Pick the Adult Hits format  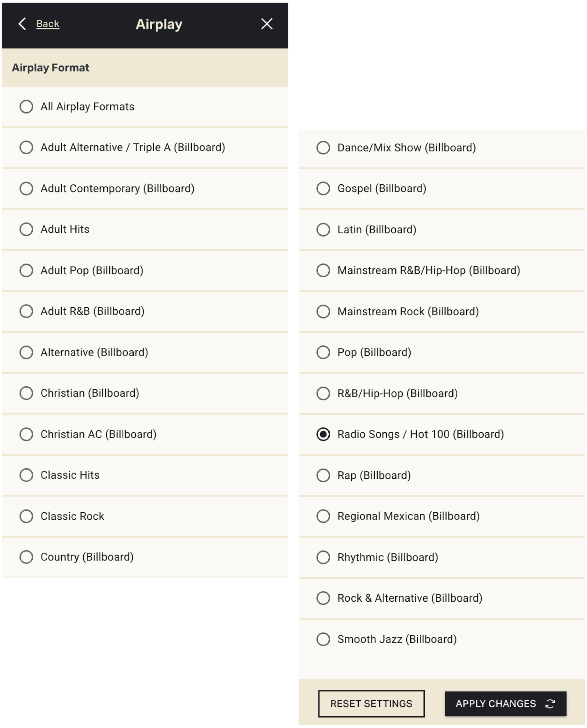click(26, 229)
